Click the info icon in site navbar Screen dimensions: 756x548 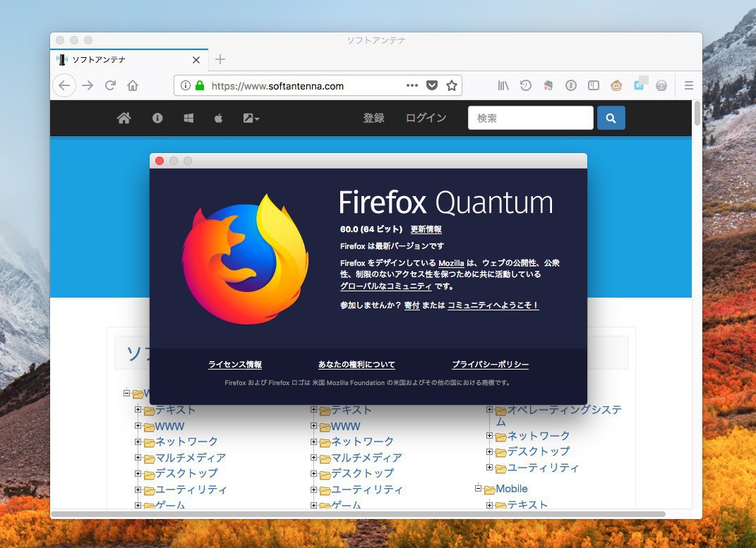[x=157, y=118]
